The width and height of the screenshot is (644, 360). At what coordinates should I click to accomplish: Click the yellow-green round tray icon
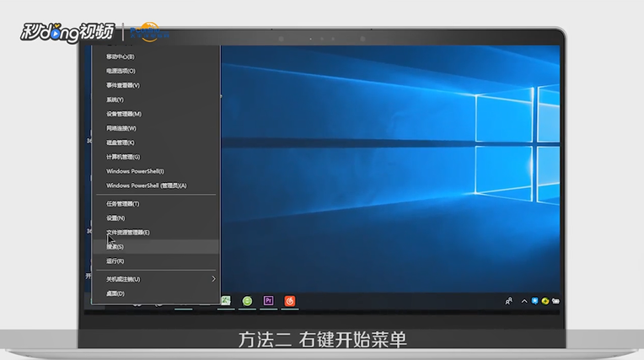(545, 301)
